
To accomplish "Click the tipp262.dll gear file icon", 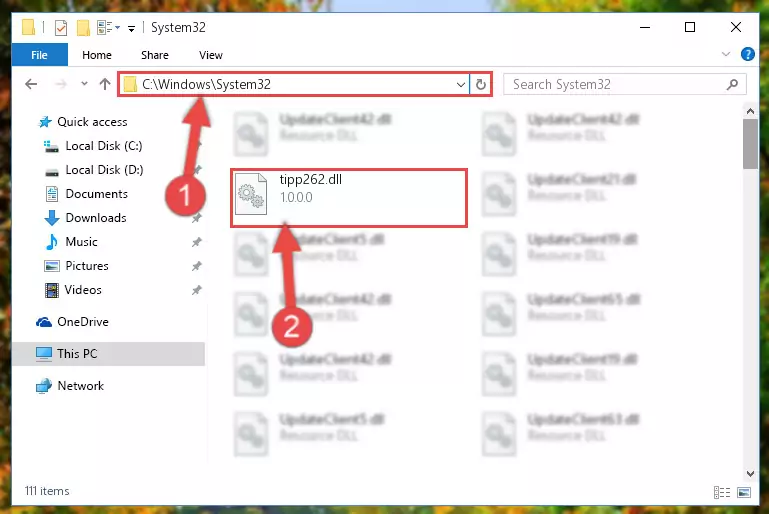I will 251,194.
